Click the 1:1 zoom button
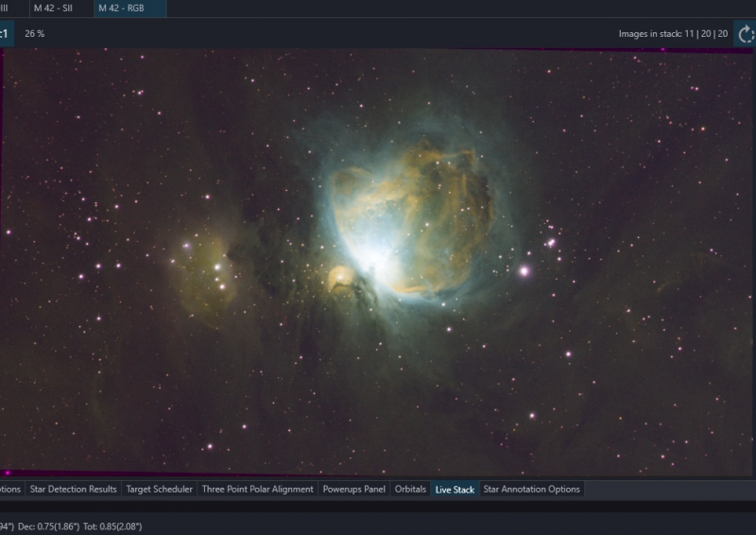756x535 pixels. tap(6, 34)
